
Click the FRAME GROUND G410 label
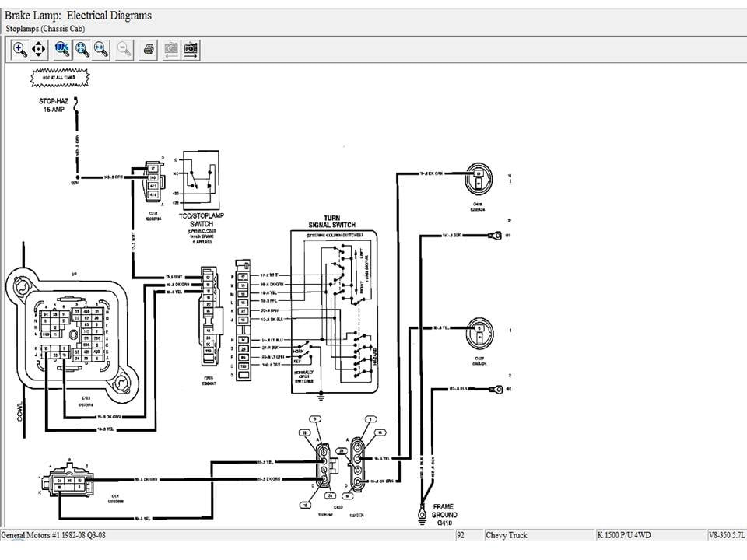(444, 515)
